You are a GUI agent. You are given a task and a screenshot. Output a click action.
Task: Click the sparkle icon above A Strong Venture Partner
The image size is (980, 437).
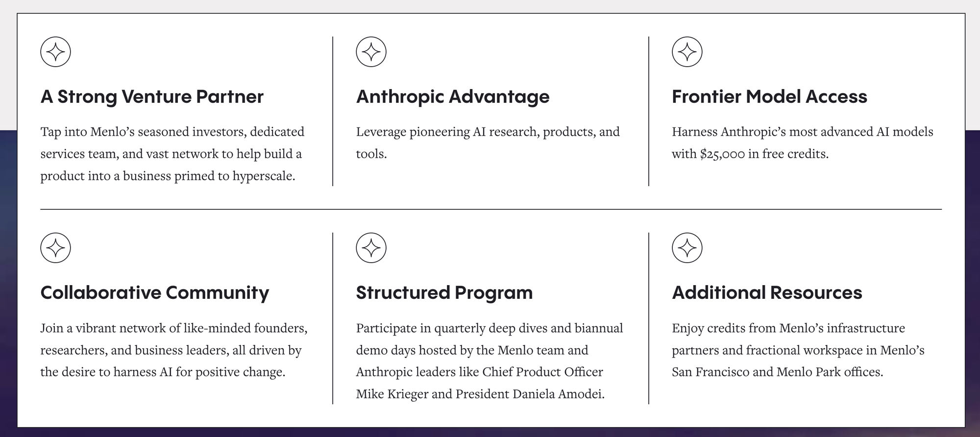[x=55, y=52]
